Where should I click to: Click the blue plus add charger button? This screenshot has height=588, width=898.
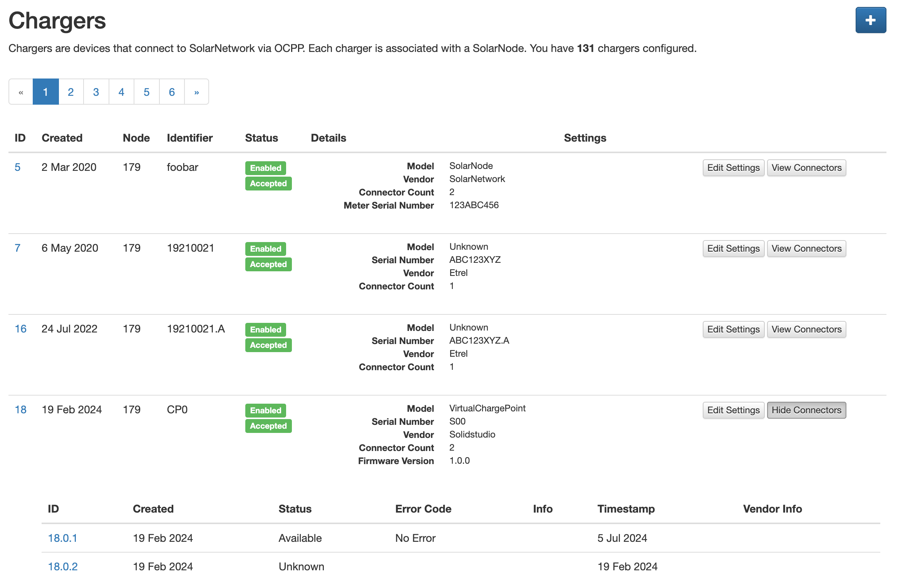pos(870,20)
